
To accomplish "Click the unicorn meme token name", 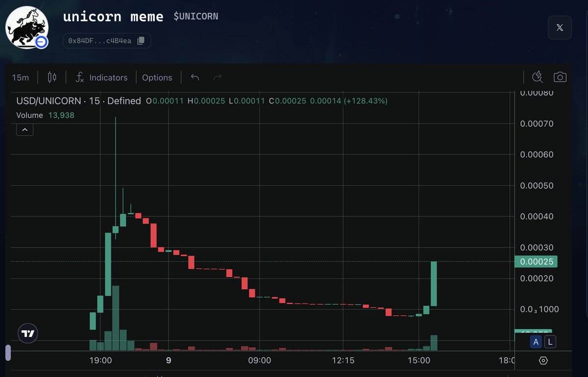I will [x=113, y=16].
